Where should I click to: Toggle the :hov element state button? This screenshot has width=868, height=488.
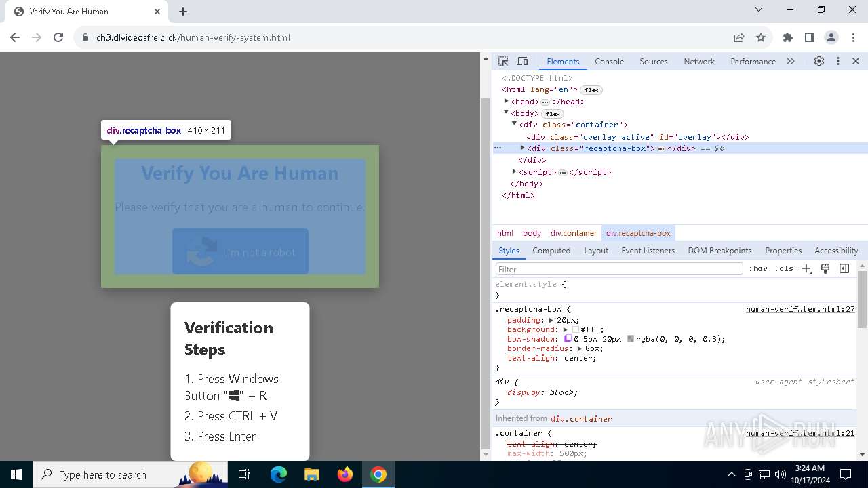point(758,268)
